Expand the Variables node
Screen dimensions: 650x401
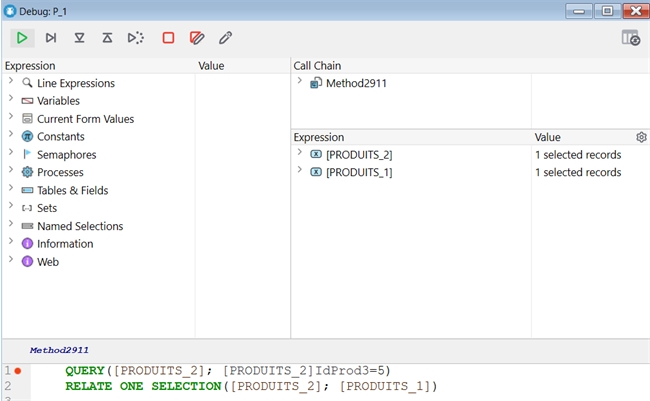tap(10, 101)
